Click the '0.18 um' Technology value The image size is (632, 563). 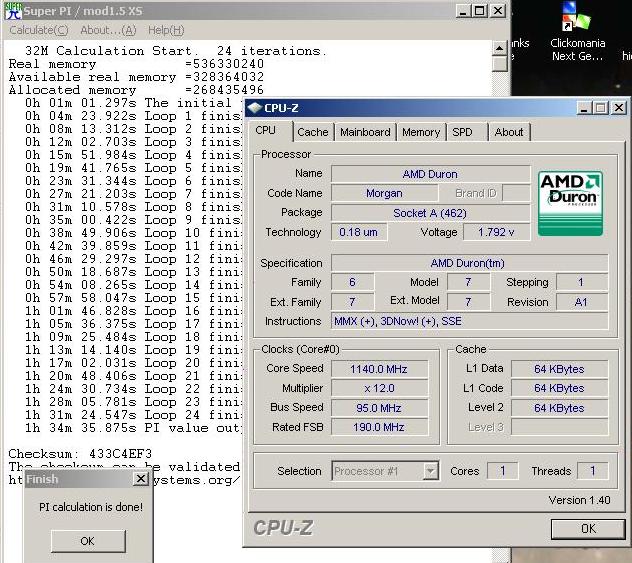(359, 232)
